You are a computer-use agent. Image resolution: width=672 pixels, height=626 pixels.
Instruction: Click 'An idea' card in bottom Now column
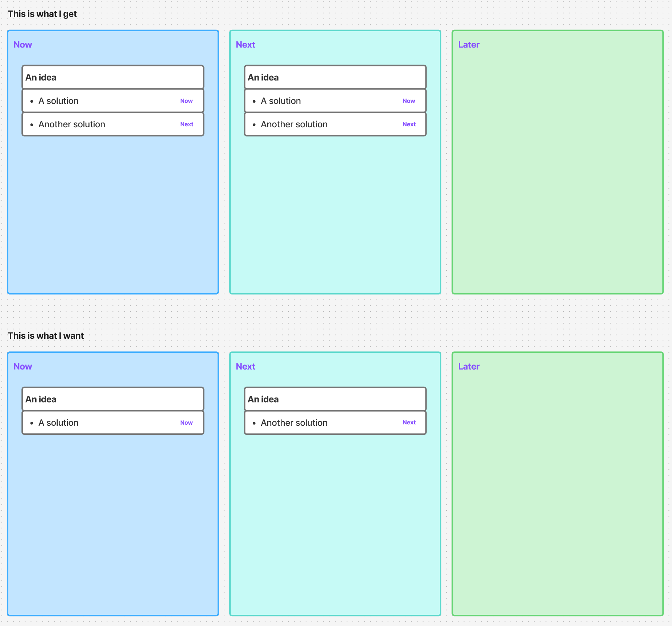click(113, 399)
